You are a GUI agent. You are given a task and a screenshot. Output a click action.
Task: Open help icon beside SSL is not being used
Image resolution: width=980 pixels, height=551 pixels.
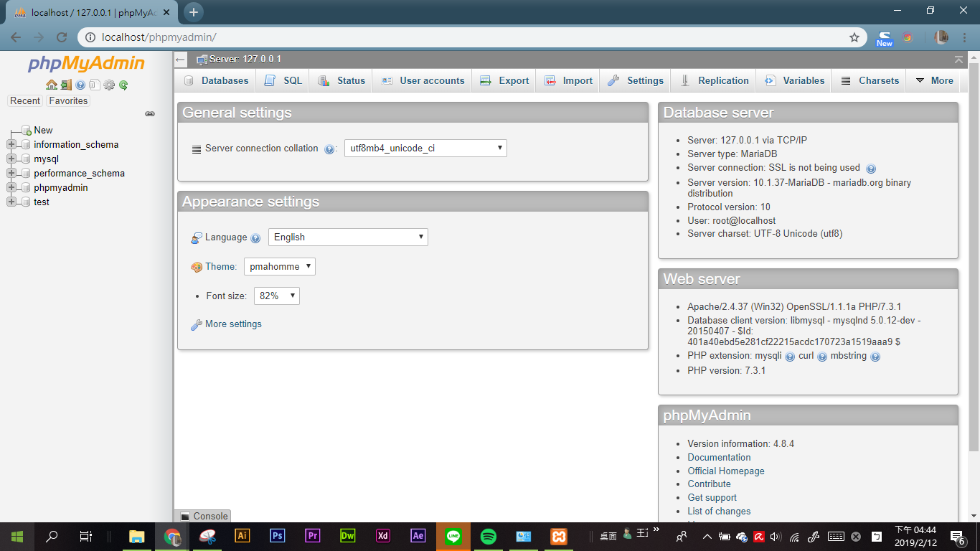pyautogui.click(x=871, y=169)
